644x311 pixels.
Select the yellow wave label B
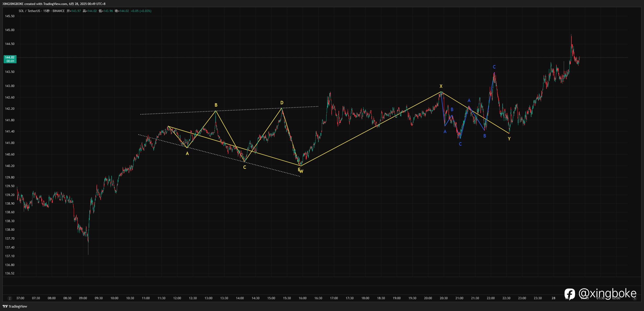pyautogui.click(x=216, y=105)
